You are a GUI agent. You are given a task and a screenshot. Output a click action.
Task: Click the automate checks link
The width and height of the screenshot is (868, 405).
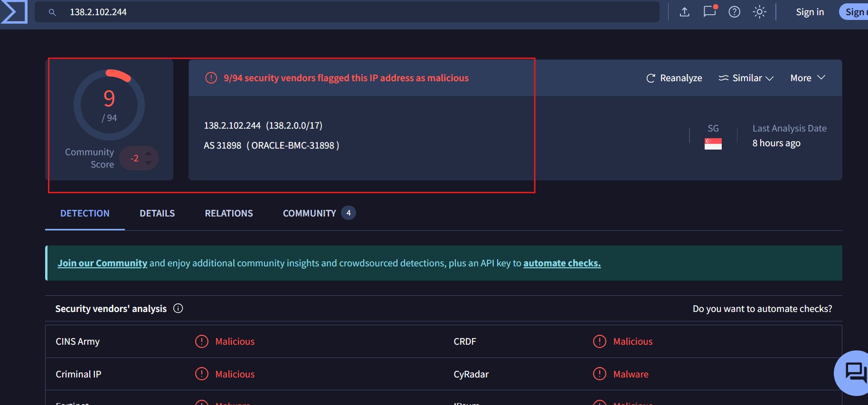(x=562, y=263)
